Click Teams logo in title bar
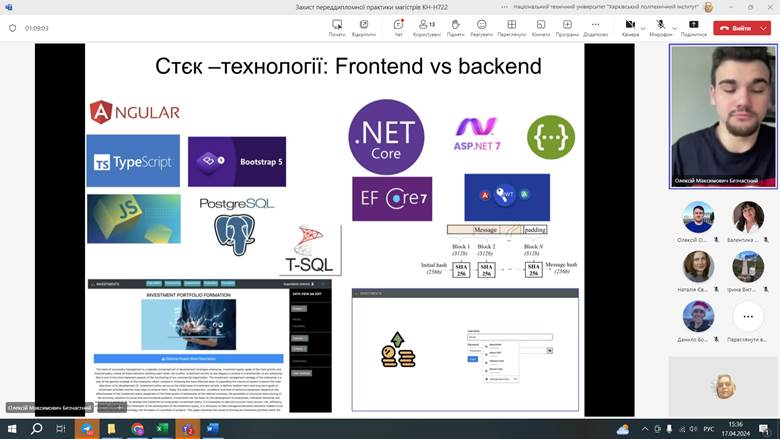The height and width of the screenshot is (439, 780). (8, 7)
